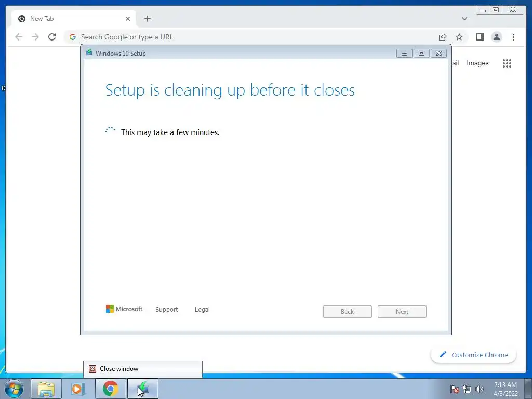This screenshot has width=532, height=399.
Task: Close the New Tab tab
Action: 128,19
